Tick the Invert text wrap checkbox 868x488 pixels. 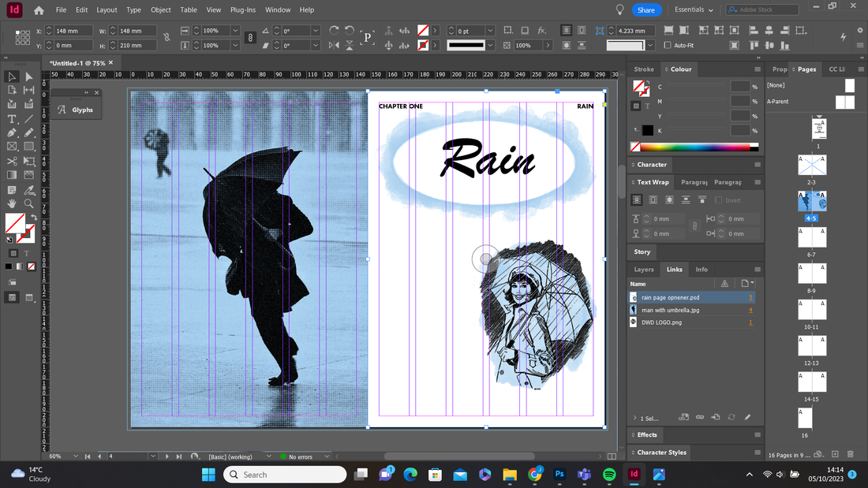[x=719, y=200]
